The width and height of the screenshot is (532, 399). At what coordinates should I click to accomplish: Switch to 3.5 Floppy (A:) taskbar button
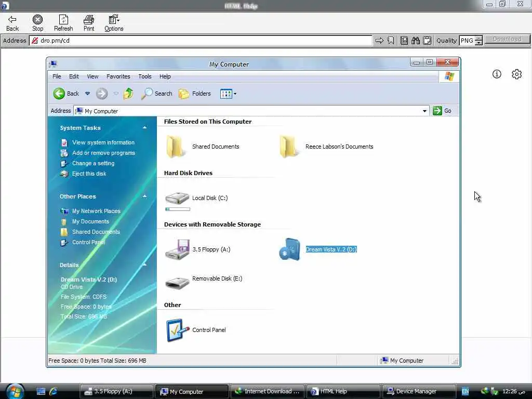pos(116,392)
